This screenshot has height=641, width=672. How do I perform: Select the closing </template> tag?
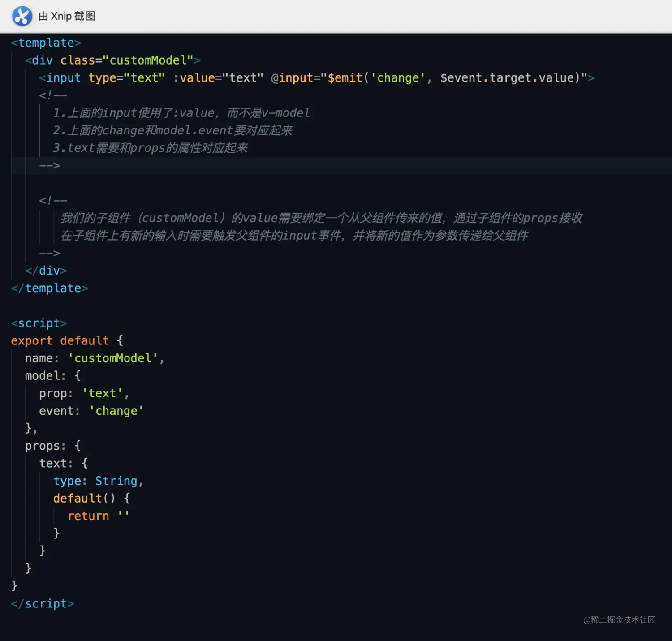(49, 288)
